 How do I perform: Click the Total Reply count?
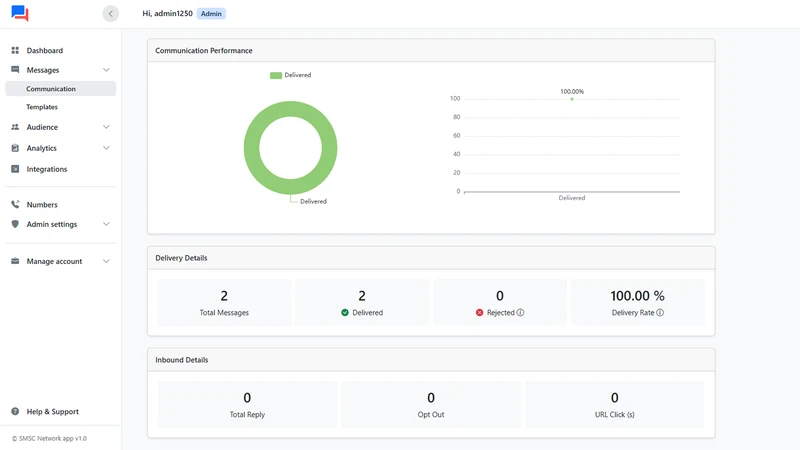[x=247, y=397]
